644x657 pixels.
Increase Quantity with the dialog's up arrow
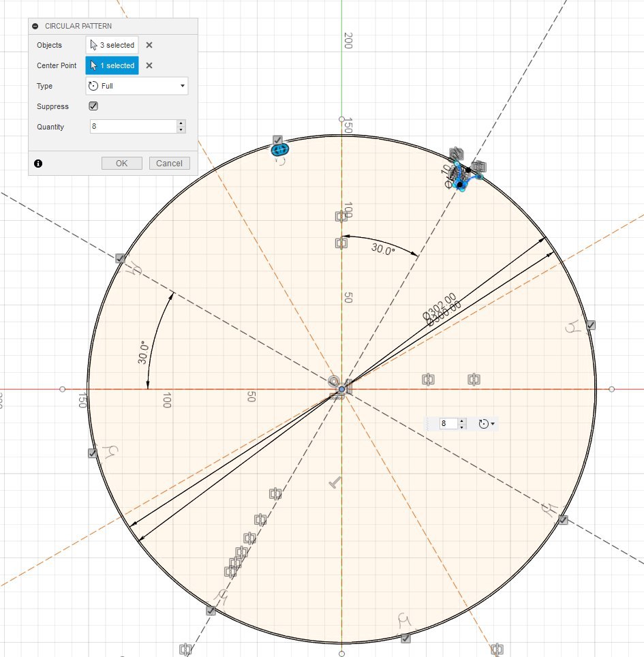click(x=181, y=123)
